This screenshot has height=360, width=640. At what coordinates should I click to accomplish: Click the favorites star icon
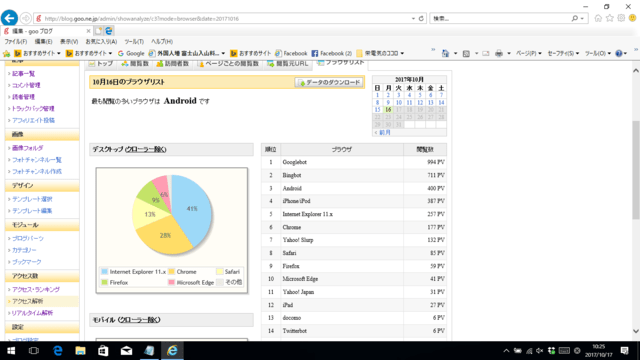[609, 18]
